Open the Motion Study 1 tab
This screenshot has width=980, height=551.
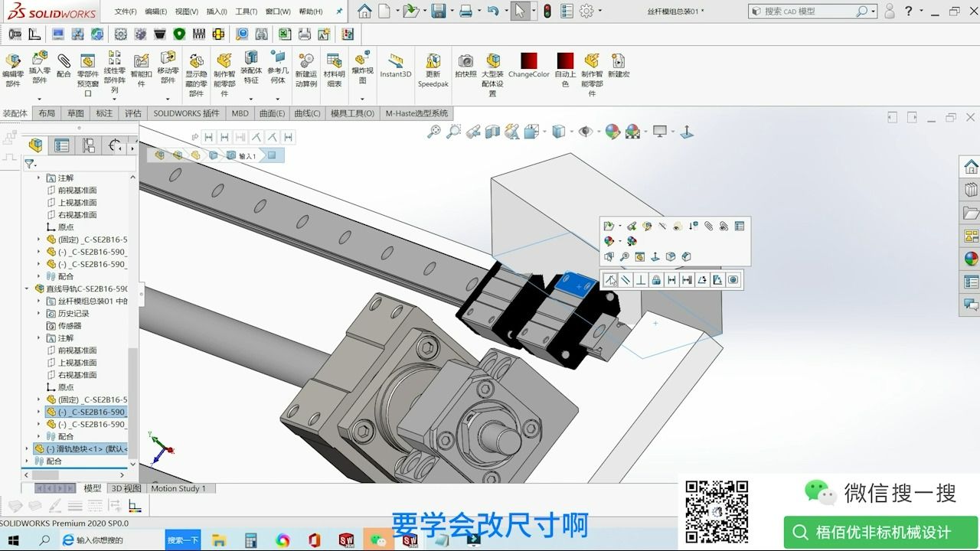pyautogui.click(x=178, y=488)
